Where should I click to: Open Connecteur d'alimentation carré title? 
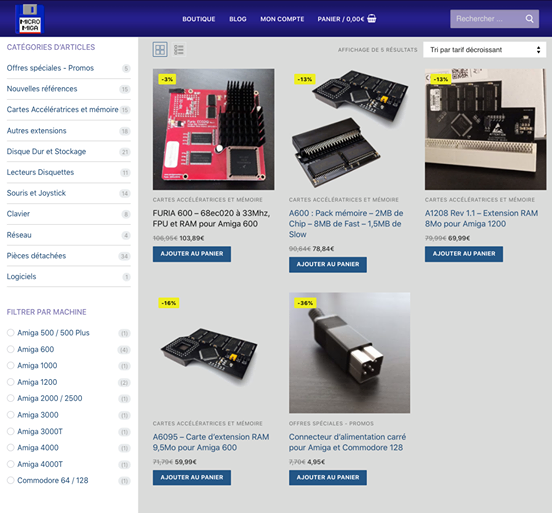pyautogui.click(x=347, y=442)
